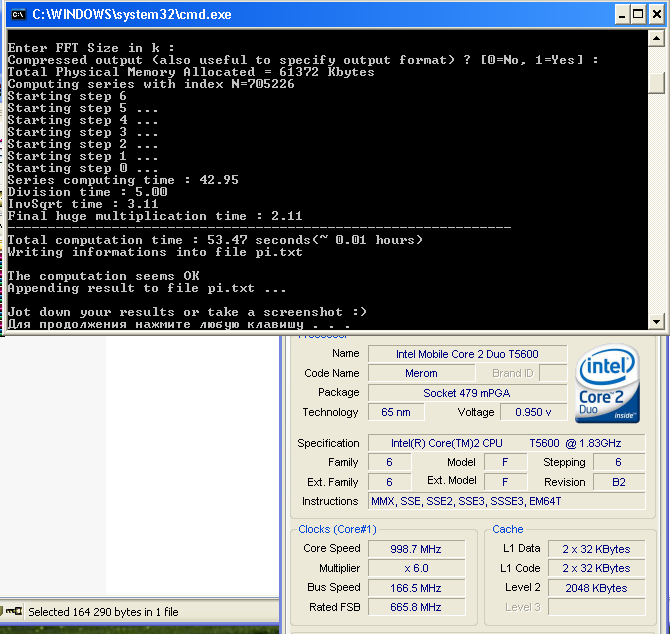The image size is (670, 634).
Task: Click the Code Name value Merom
Action: pyautogui.click(x=421, y=373)
